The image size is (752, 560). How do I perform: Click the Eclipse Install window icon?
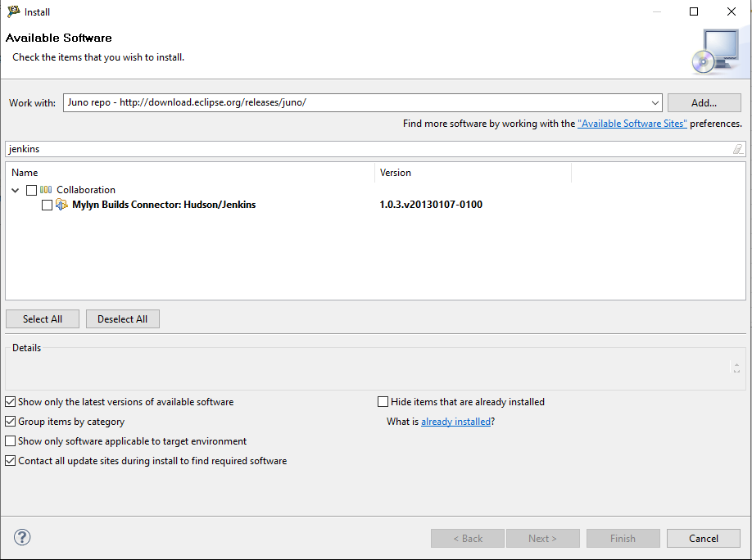pyautogui.click(x=13, y=11)
